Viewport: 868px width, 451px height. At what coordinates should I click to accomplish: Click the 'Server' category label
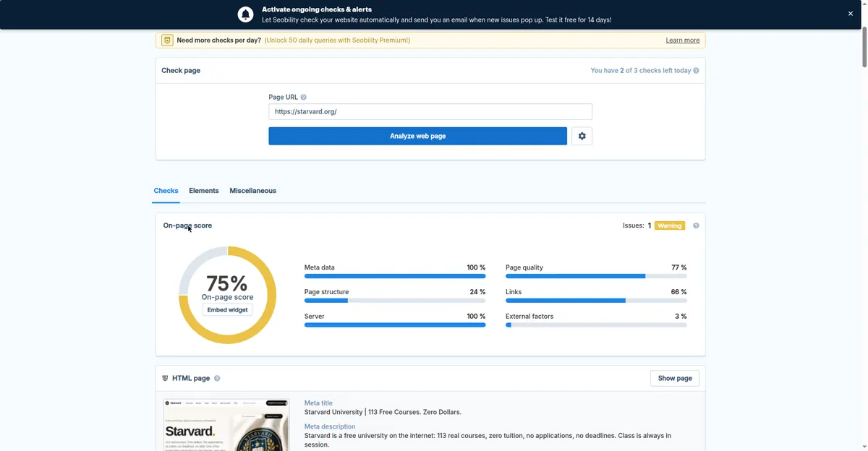pos(315,317)
